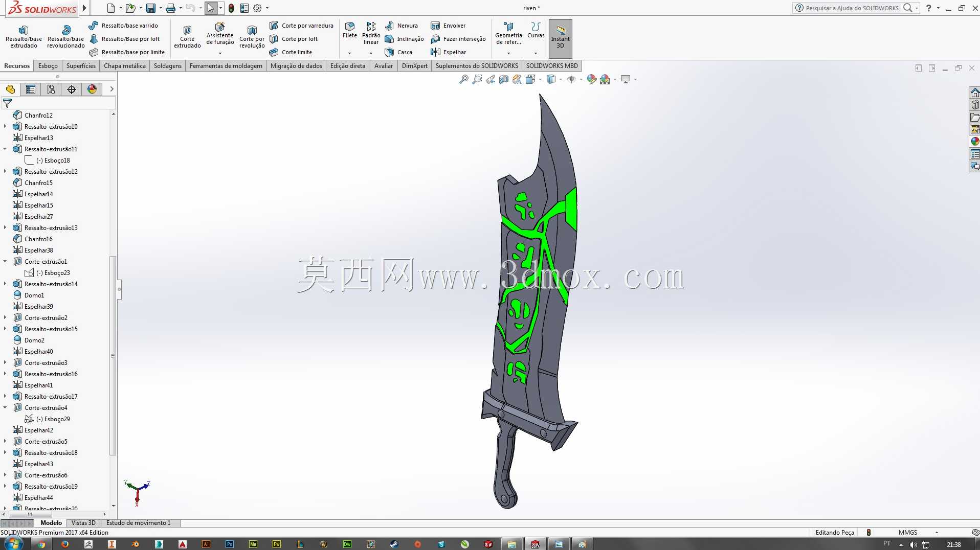The width and height of the screenshot is (980, 550).
Task: Expand Ressalto-extrusão14 tree node
Action: [x=5, y=284]
